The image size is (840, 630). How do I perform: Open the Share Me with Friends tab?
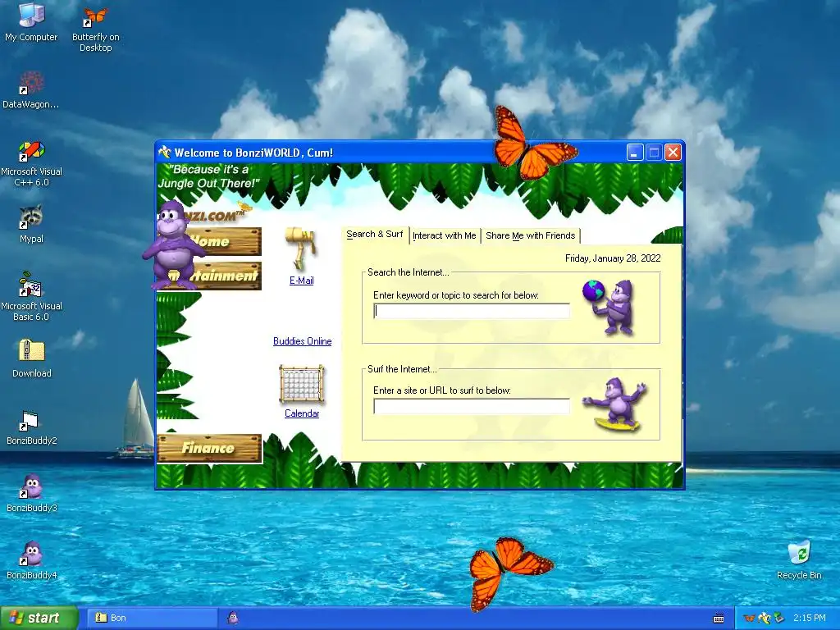tap(531, 235)
